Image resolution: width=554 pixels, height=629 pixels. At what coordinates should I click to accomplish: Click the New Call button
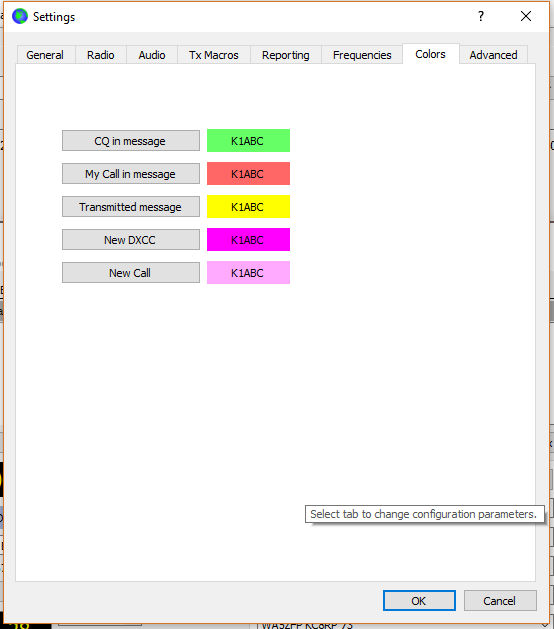coord(131,273)
